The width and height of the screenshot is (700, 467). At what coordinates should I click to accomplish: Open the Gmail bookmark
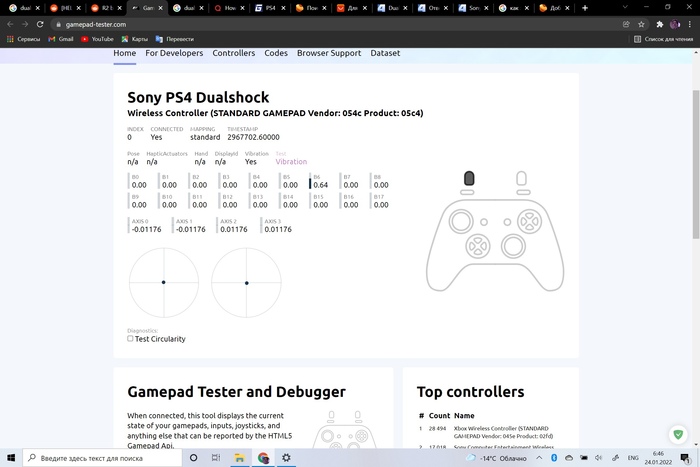pos(61,39)
